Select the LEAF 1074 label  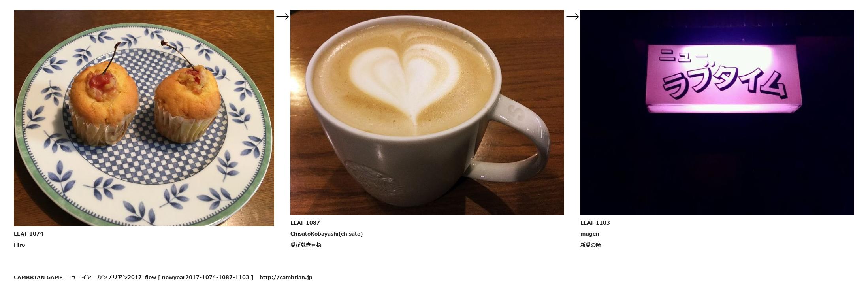tap(28, 234)
